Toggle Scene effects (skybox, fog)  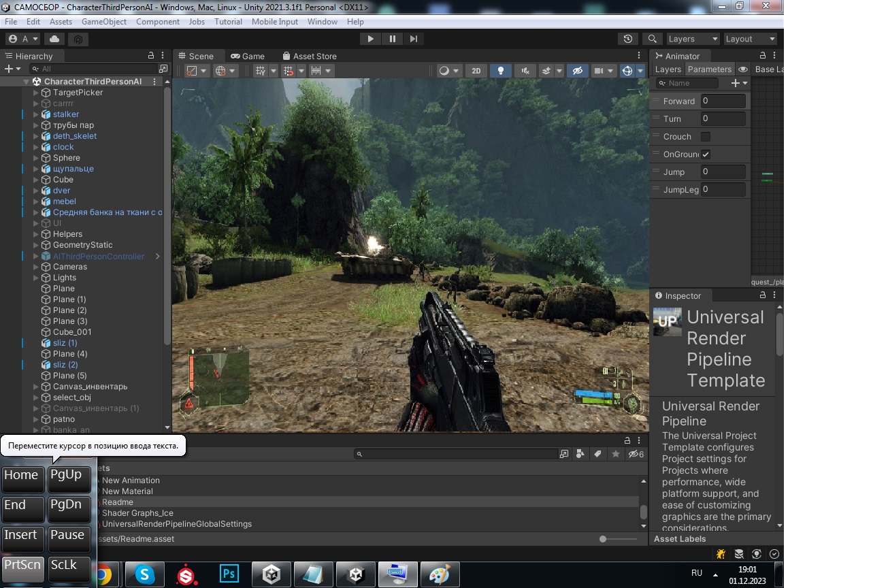546,71
